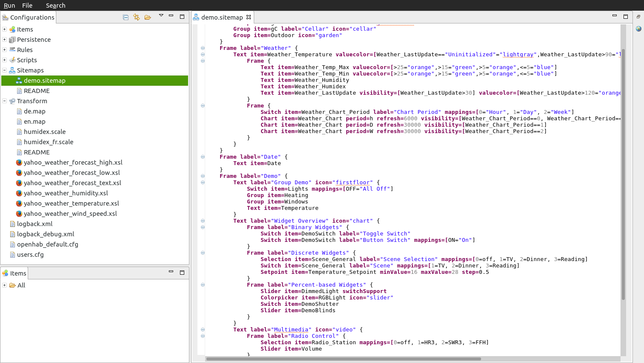Select humidex.scale file

[44, 132]
